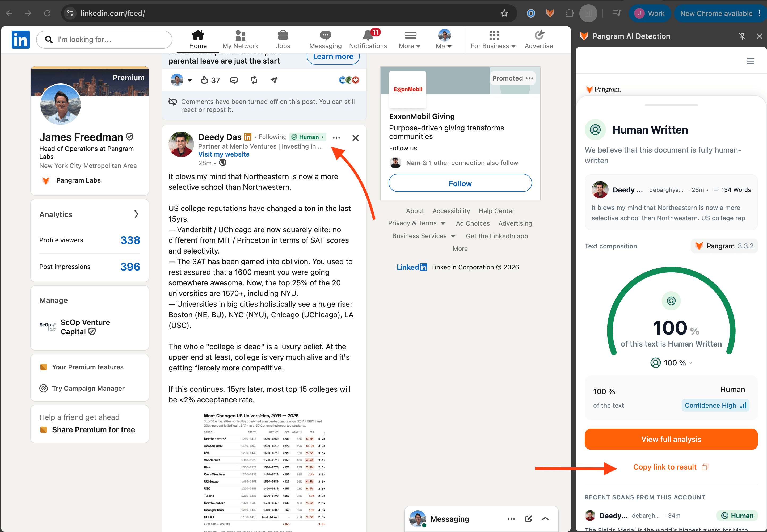Screen dimensions: 767x532
Task: Open the Me profile dropdown
Action: coord(444,39)
